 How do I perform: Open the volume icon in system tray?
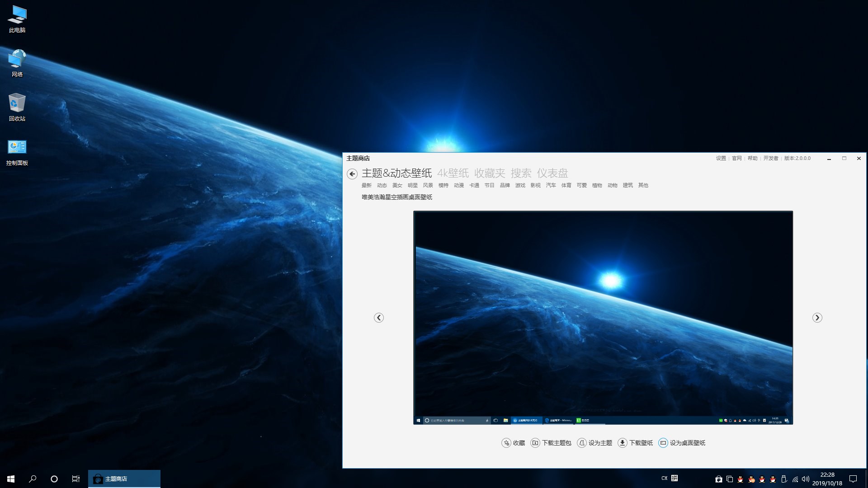[x=805, y=479]
